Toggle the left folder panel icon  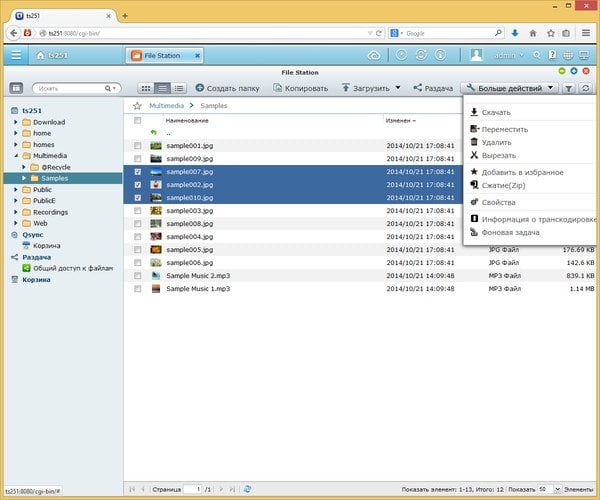tap(16, 88)
